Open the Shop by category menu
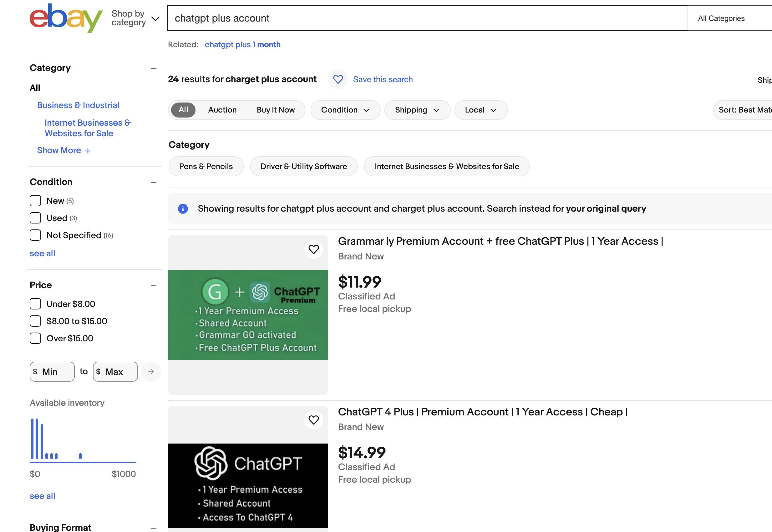The image size is (772, 532). [135, 18]
